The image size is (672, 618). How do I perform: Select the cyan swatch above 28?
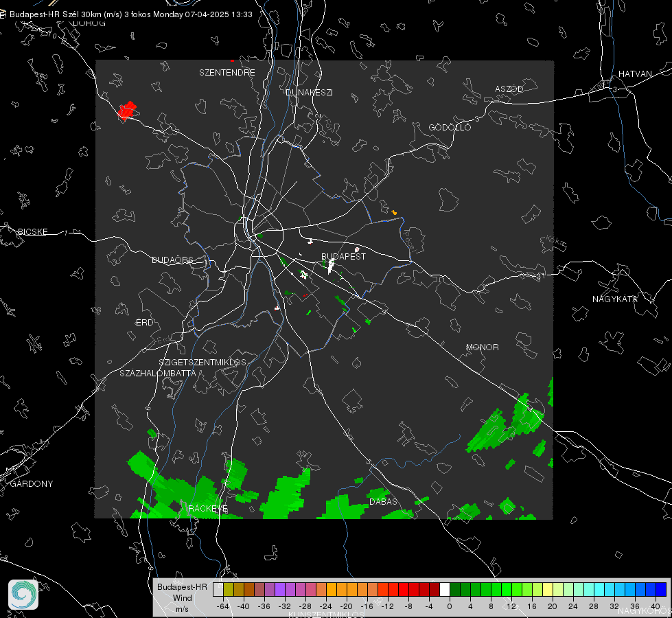click(599, 589)
